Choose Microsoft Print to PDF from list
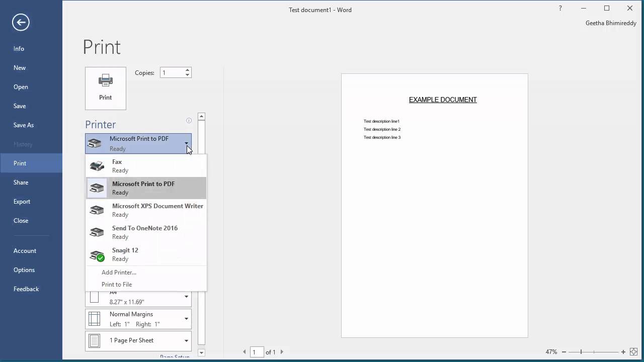 point(146,188)
